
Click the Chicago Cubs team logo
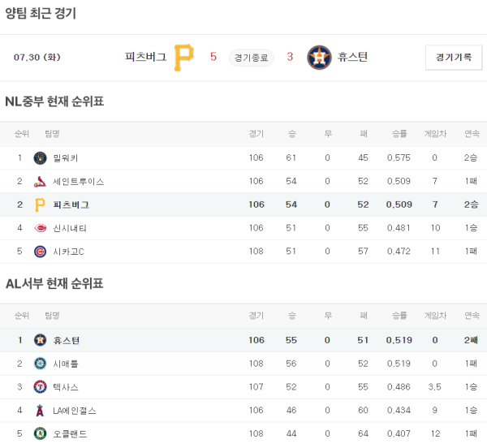41,252
